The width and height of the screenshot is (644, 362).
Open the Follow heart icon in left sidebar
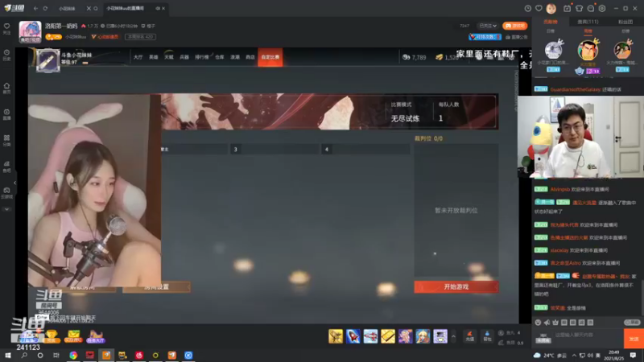6,28
